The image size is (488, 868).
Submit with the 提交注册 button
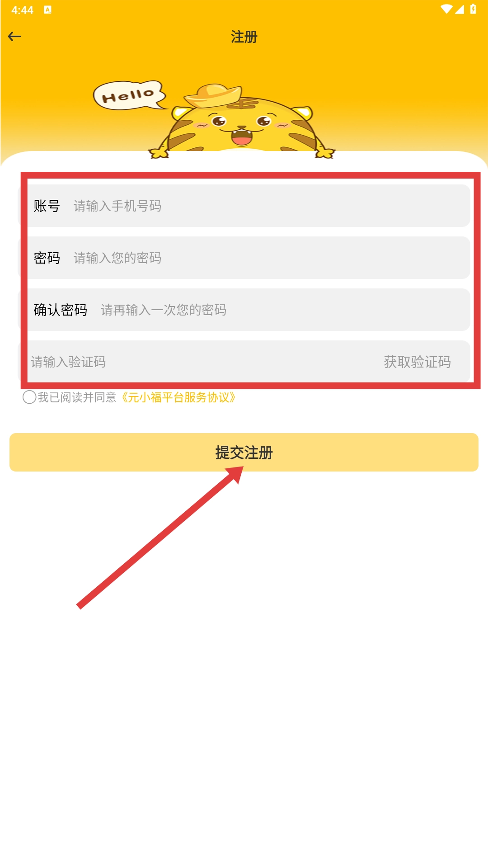(244, 453)
